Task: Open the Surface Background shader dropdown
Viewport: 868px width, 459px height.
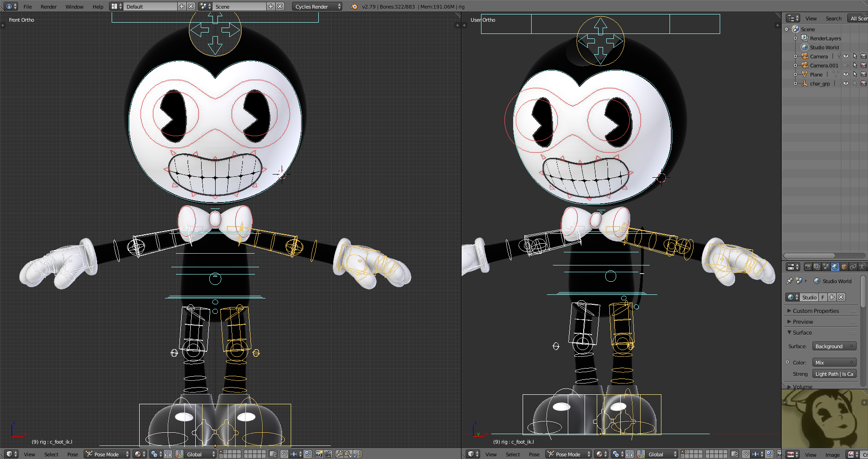Action: point(834,346)
